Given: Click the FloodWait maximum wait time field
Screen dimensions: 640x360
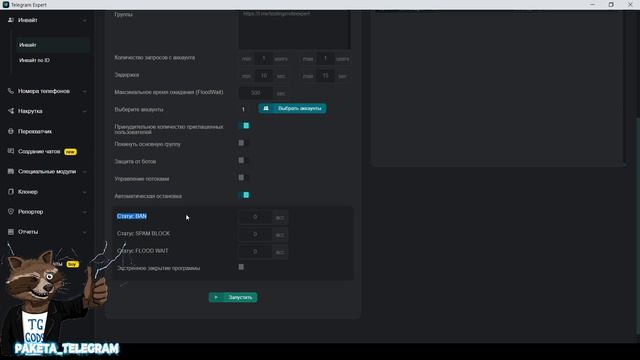Looking at the screenshot, I should [x=256, y=93].
